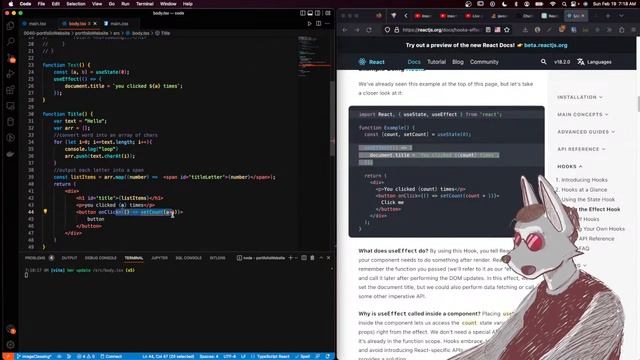640x360 pixels.
Task: Open the Explorer view in VS Code activity bar
Action: click(11, 26)
